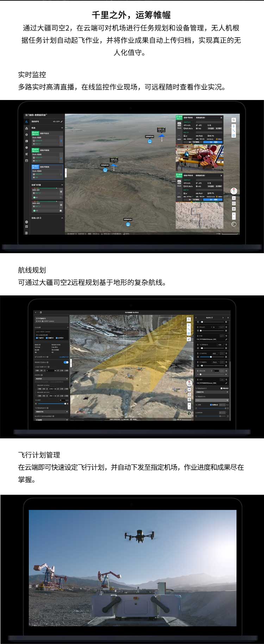264x644 pixels.
Task: Click the route editor side panel collapse handle
Action: (x=71, y=363)
